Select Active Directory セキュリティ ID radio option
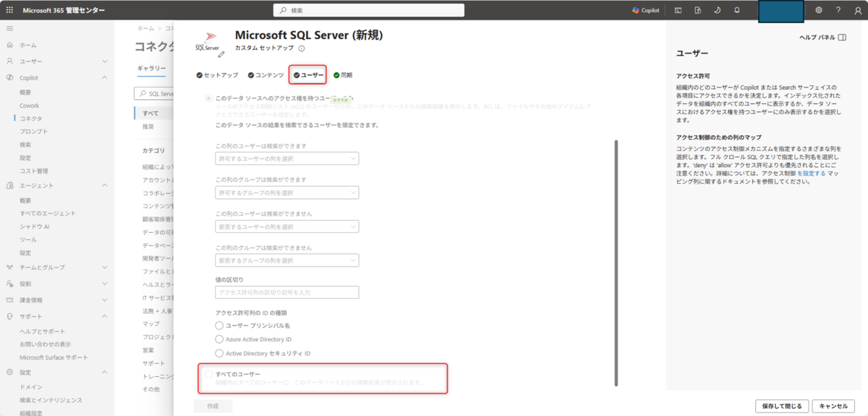 pos(220,353)
